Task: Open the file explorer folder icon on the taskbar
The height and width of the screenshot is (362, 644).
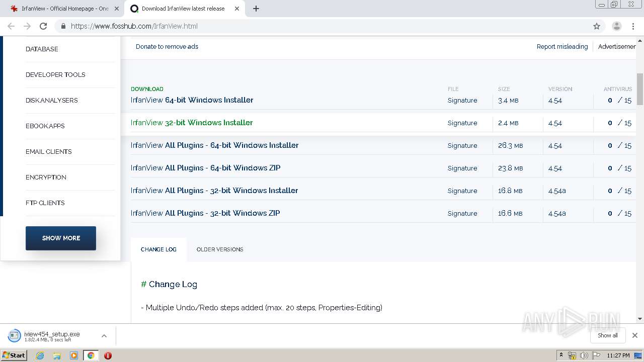Action: 57,355
